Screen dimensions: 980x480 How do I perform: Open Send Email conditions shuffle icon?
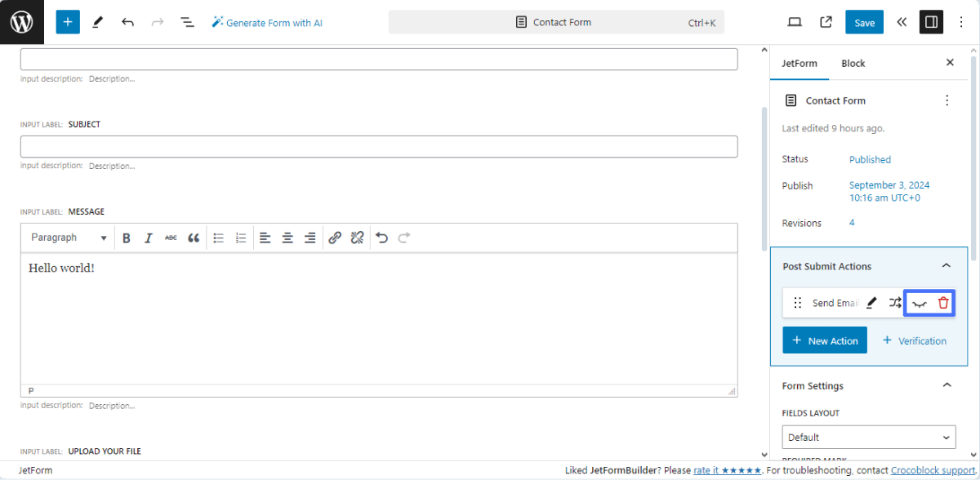tap(896, 303)
